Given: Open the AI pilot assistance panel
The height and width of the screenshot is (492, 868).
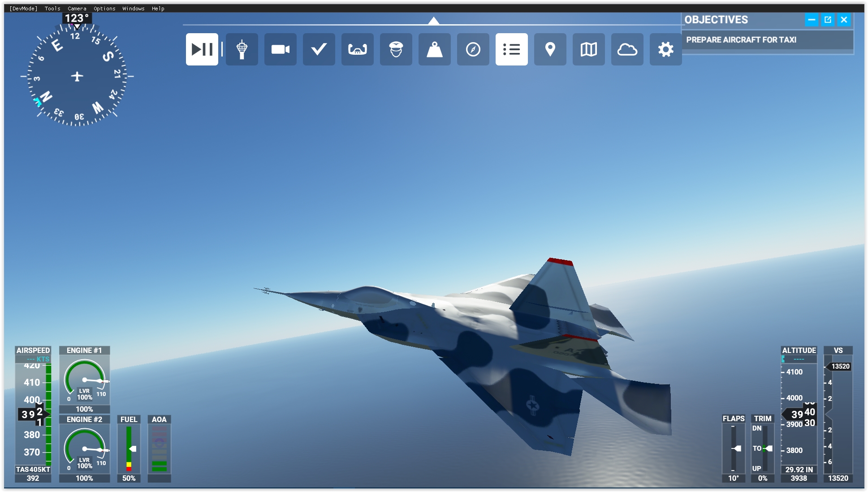Looking at the screenshot, I should 396,49.
